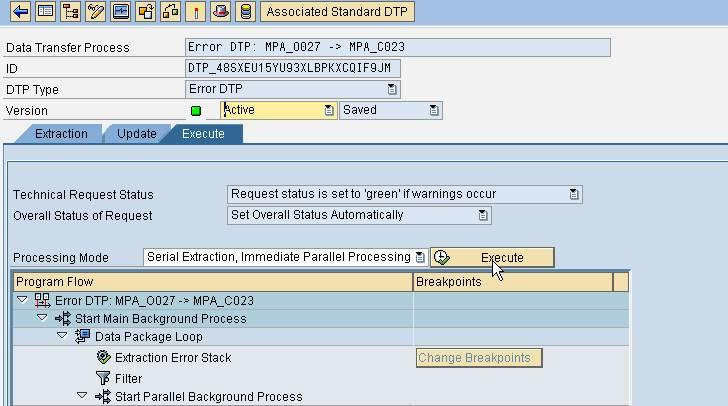Viewport: 728px width, 406px height.
Task: Collapse the Data Package Loop node
Action: coord(62,335)
